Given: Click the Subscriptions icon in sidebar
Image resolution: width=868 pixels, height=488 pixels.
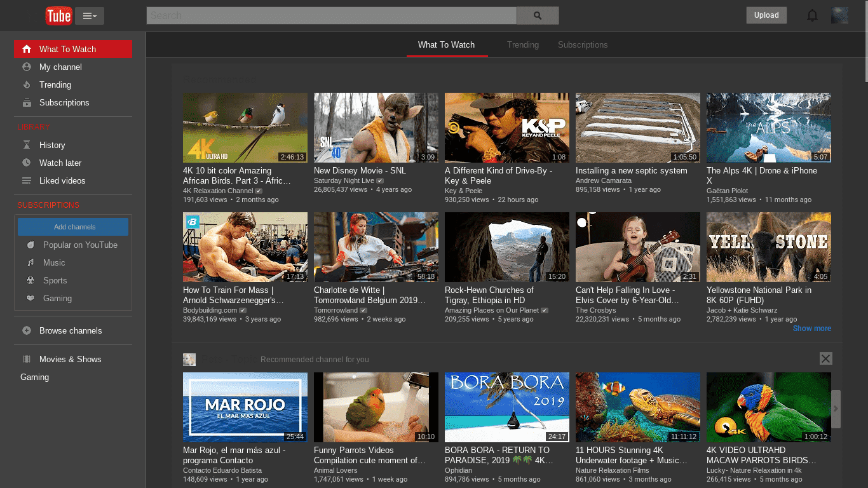Looking at the screenshot, I should [27, 102].
